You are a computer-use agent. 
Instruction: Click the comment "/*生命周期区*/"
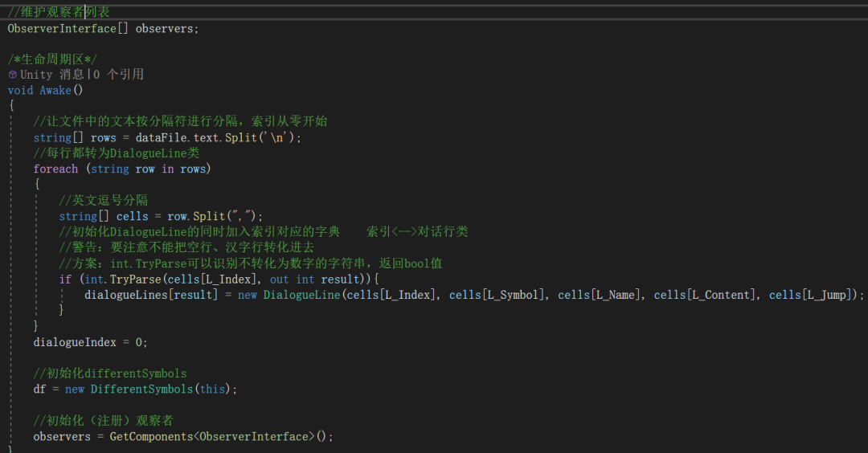pos(52,59)
